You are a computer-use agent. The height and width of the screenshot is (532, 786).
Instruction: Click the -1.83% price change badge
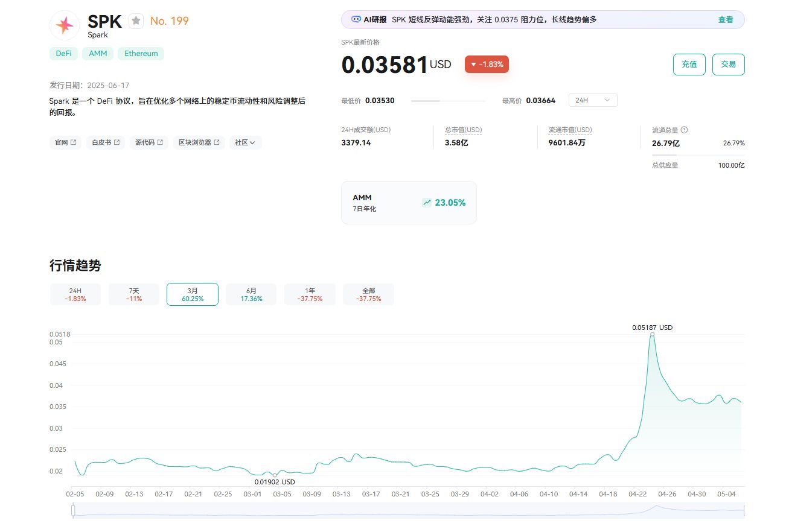point(487,64)
